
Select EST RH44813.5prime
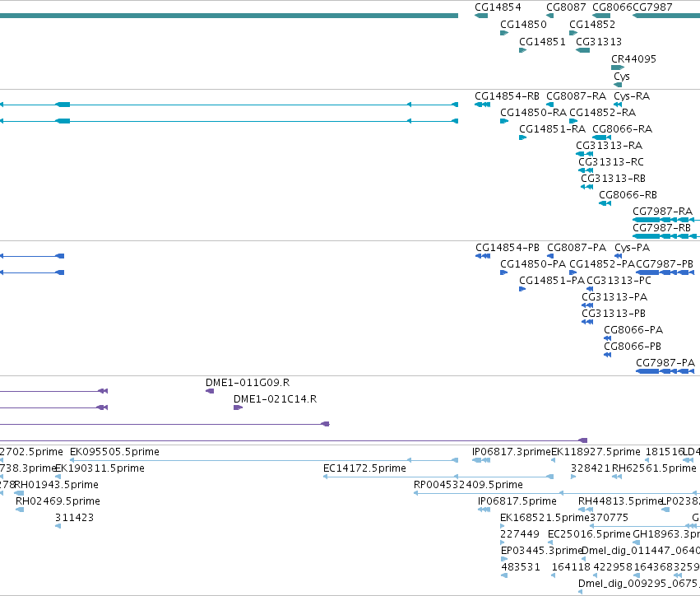[619, 501]
